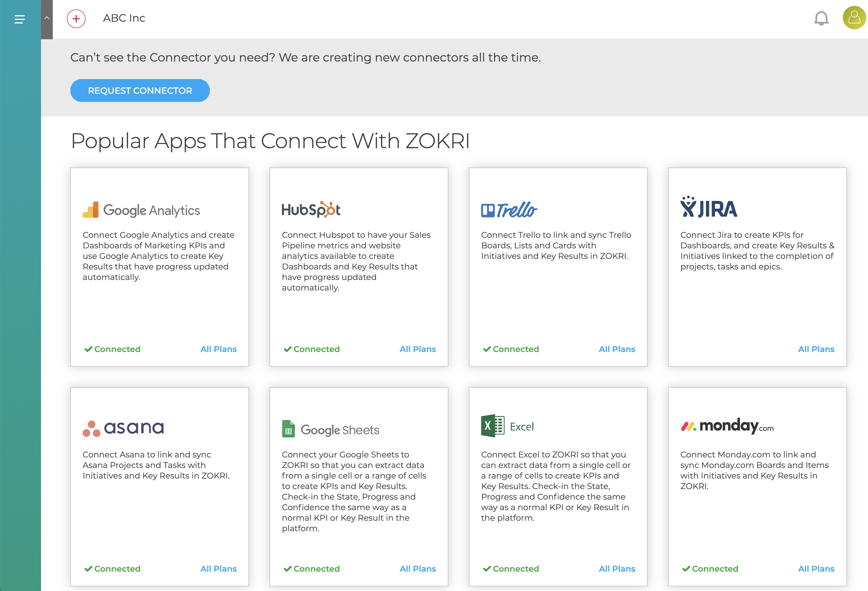868x591 pixels.
Task: Open All Plans link on Asana card
Action: 219,569
